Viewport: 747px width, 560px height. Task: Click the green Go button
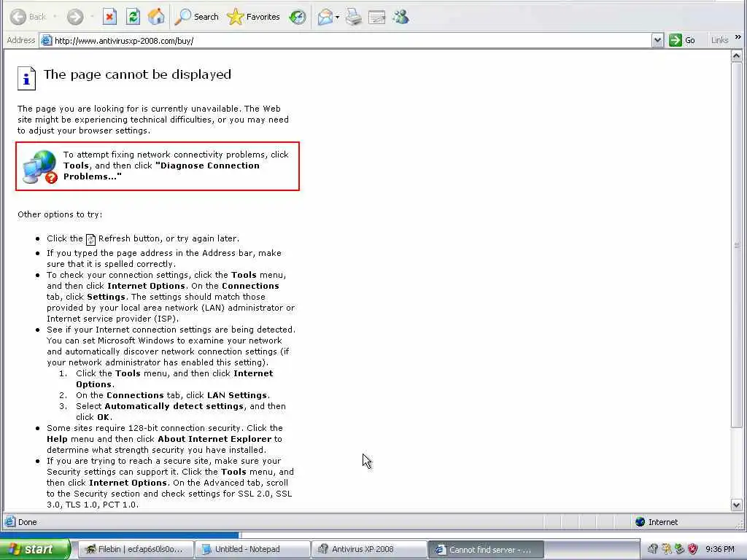[682, 41]
